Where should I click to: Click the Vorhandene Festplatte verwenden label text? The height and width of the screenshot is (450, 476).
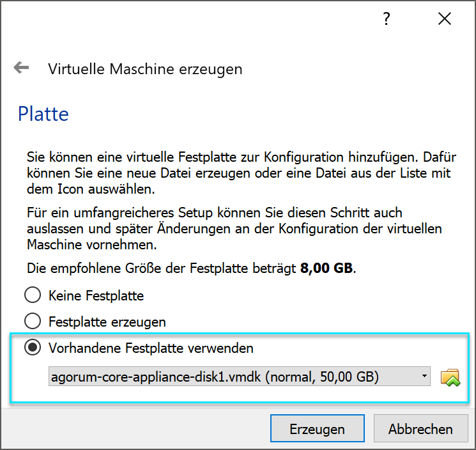pyautogui.click(x=151, y=348)
